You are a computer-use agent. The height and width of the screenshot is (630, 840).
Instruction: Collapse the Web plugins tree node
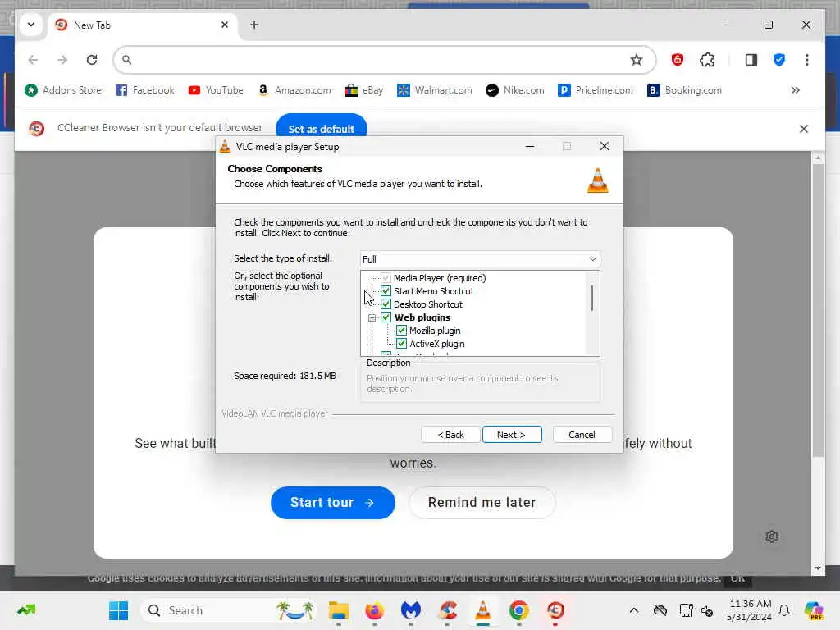tap(372, 317)
